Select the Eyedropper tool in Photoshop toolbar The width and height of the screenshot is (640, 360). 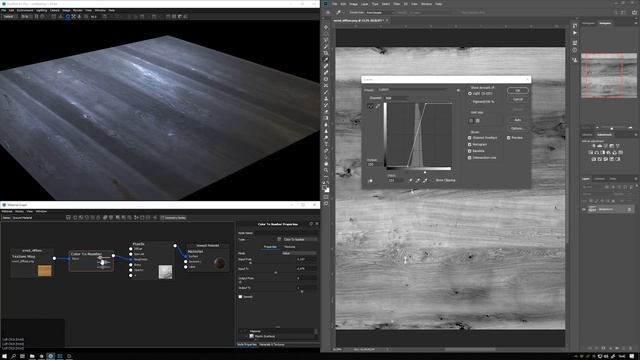[326, 60]
